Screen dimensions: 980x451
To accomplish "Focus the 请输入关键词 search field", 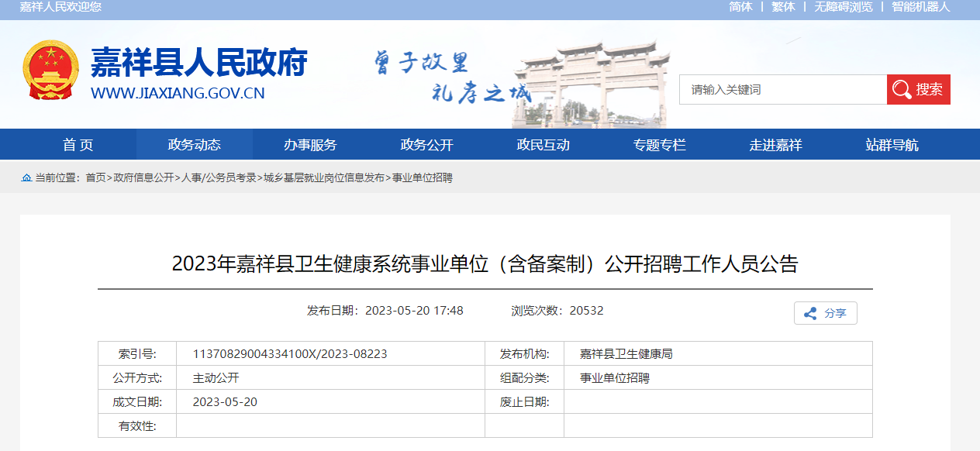I will (x=783, y=89).
